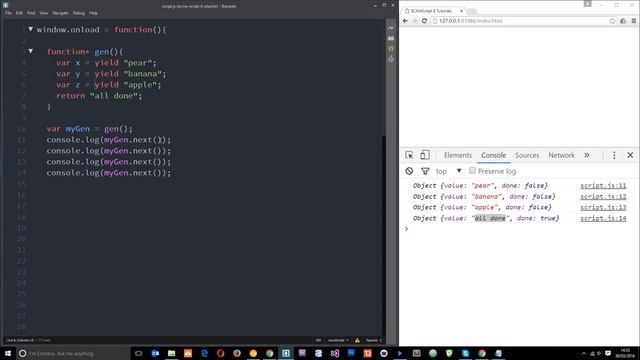Image resolution: width=640 pixels, height=360 pixels.
Task: Open the script.js:13 source link
Action: (603, 207)
